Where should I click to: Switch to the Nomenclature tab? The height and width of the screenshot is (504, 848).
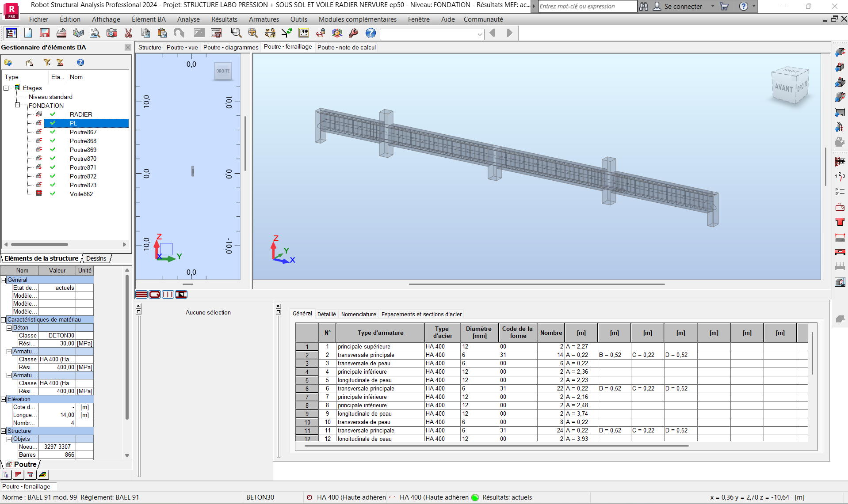pos(358,314)
